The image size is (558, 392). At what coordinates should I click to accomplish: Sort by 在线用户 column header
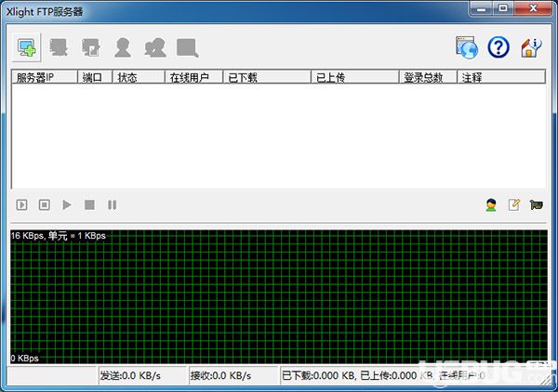point(194,77)
